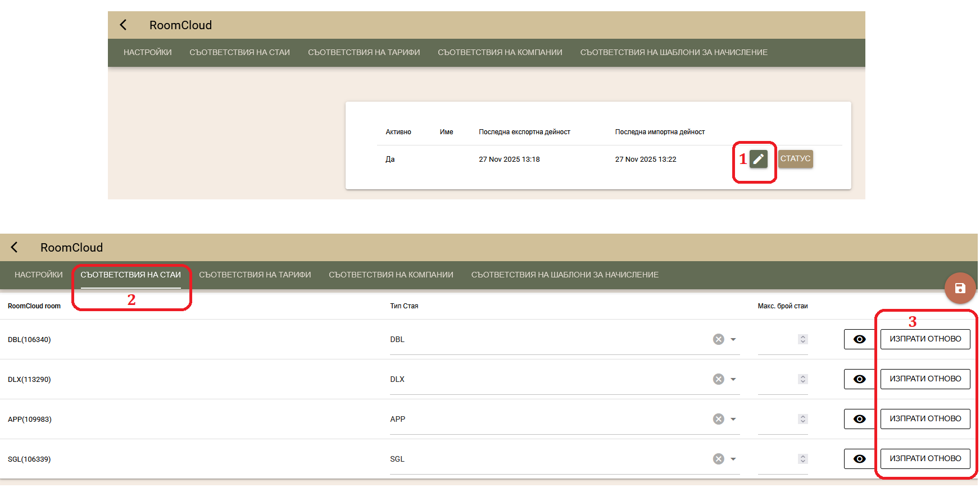Expand the DBL room type dropdown

(733, 339)
